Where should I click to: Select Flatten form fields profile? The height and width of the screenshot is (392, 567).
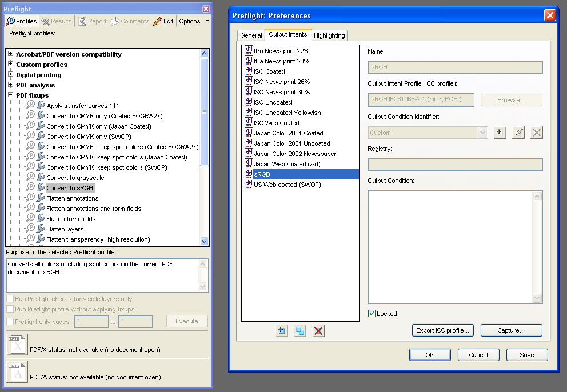(x=71, y=219)
